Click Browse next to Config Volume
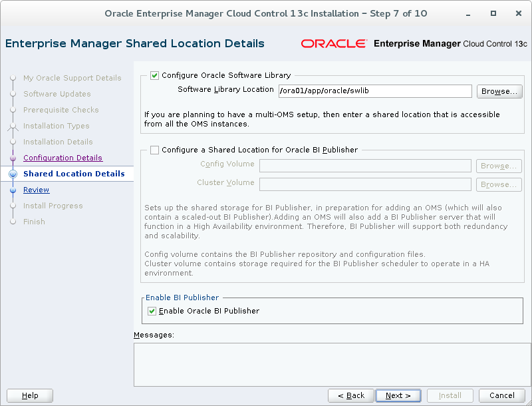This screenshot has height=406, width=532. pos(499,166)
